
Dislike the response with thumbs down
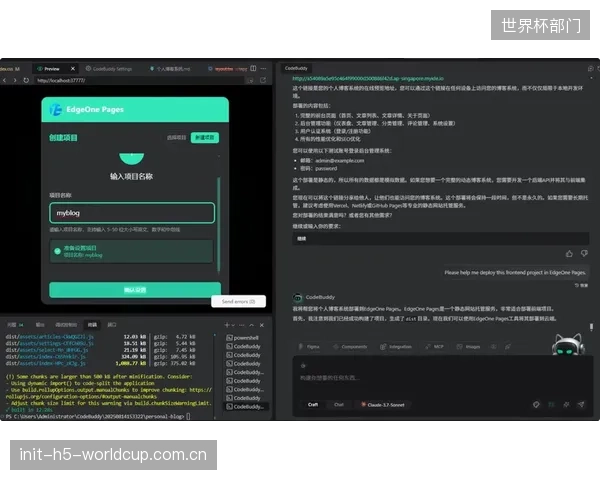coord(584,253)
